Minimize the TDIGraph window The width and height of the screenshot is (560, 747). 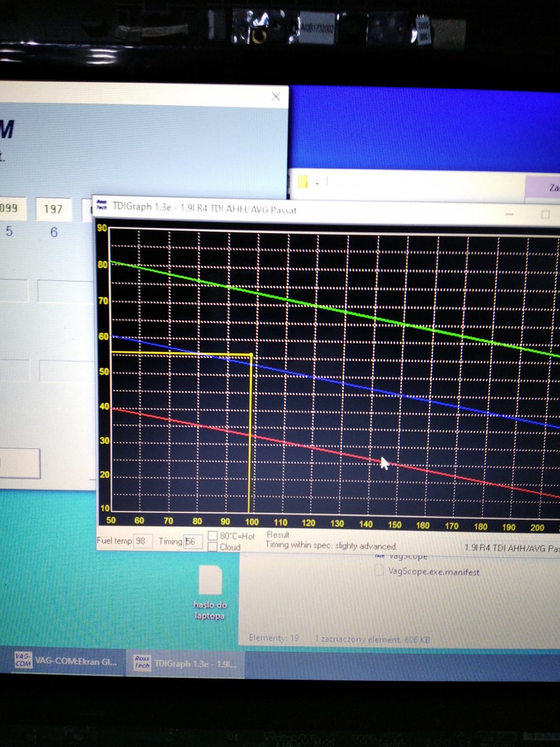[511, 214]
